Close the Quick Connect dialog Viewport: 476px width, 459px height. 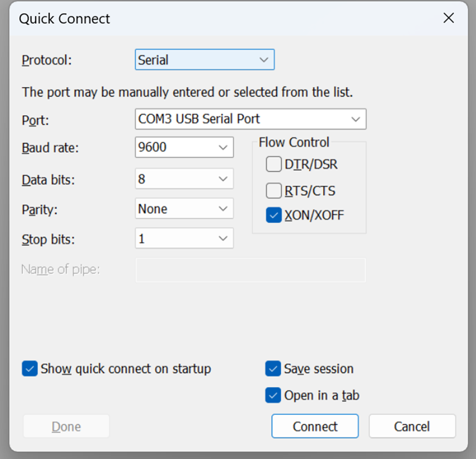point(448,18)
